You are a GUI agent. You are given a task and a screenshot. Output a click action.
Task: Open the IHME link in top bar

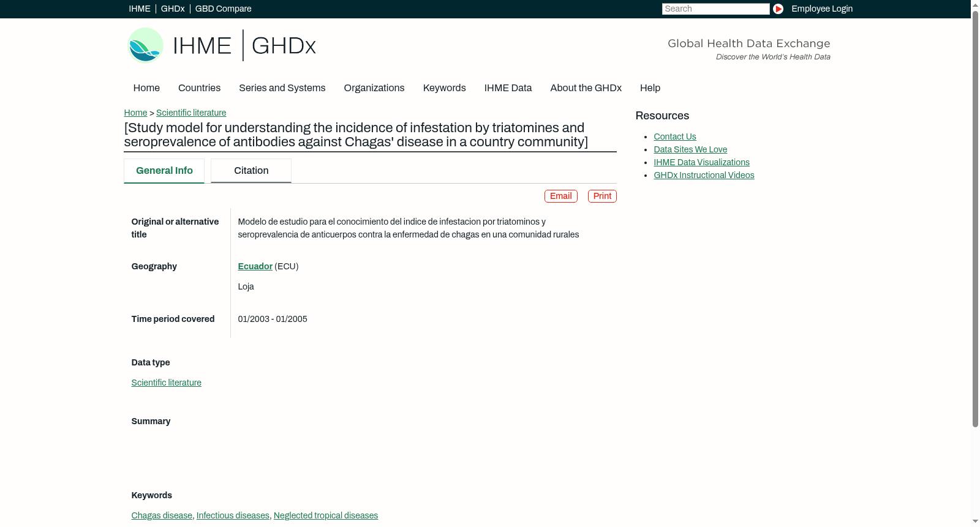coord(140,9)
